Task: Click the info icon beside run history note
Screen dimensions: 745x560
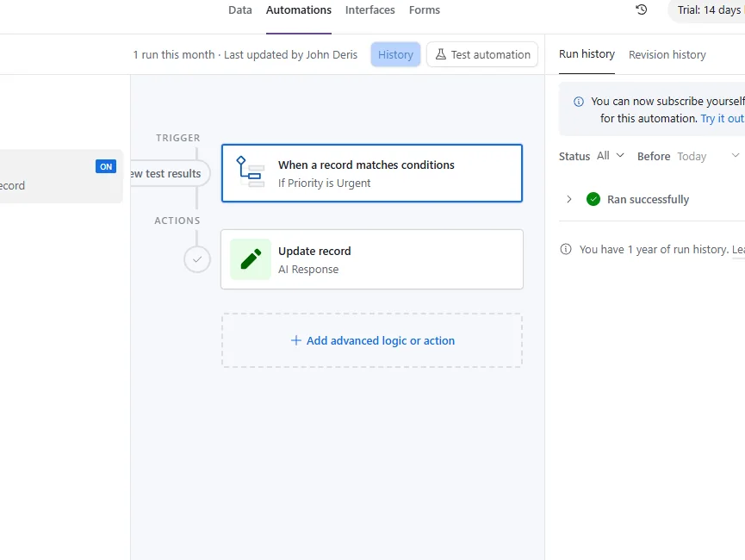Action: [565, 249]
